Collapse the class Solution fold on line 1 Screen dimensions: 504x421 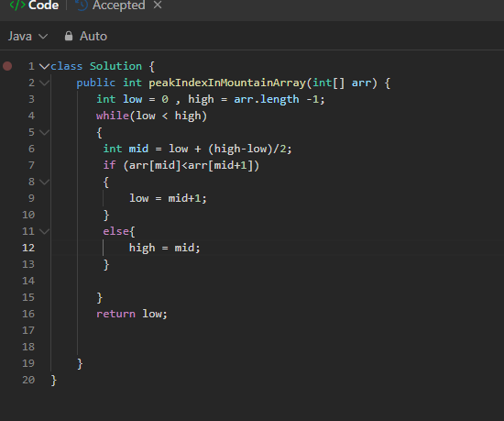[x=44, y=66]
